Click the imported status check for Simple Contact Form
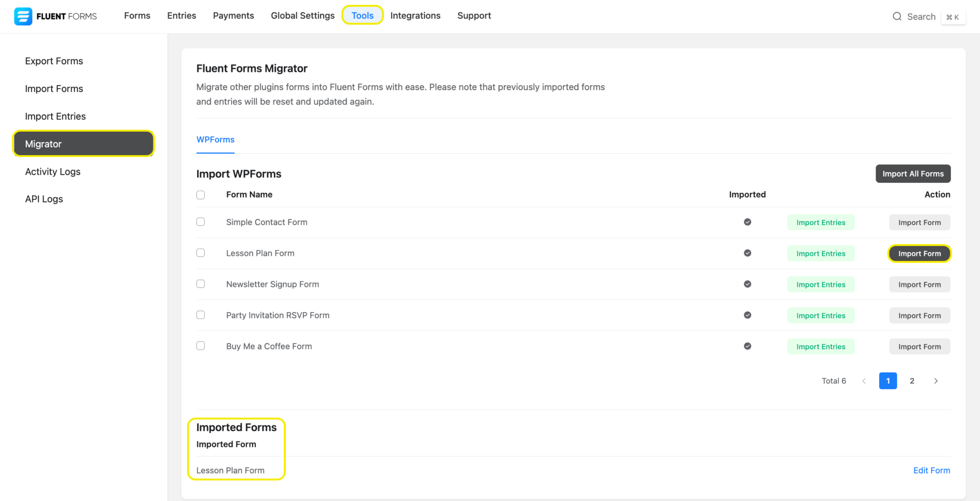This screenshot has width=980, height=501. coord(747,222)
